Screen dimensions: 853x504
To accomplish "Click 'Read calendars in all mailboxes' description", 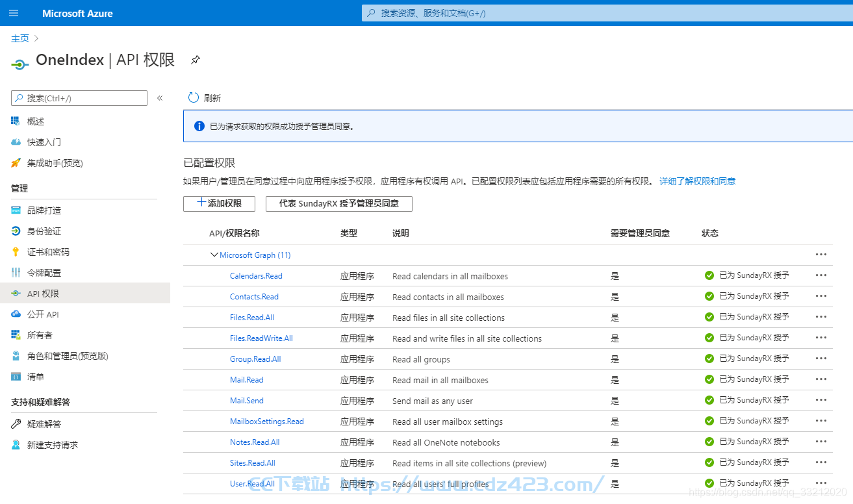I will 450,276.
